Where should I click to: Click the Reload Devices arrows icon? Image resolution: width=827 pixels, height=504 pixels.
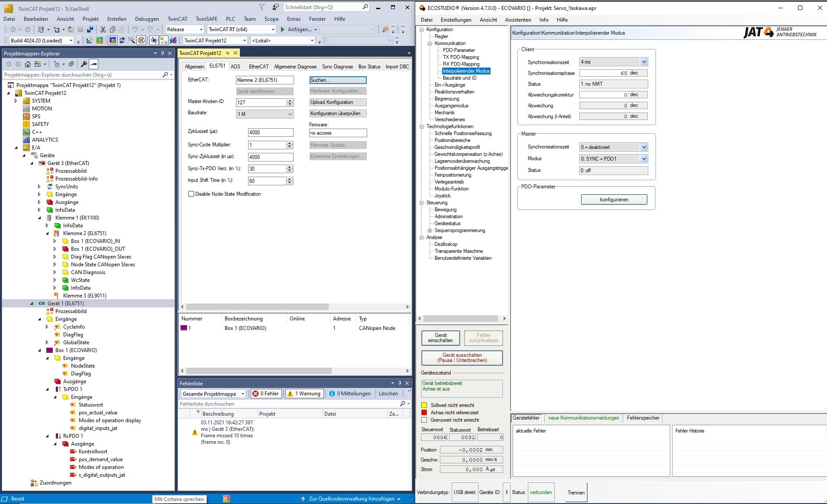point(122,40)
